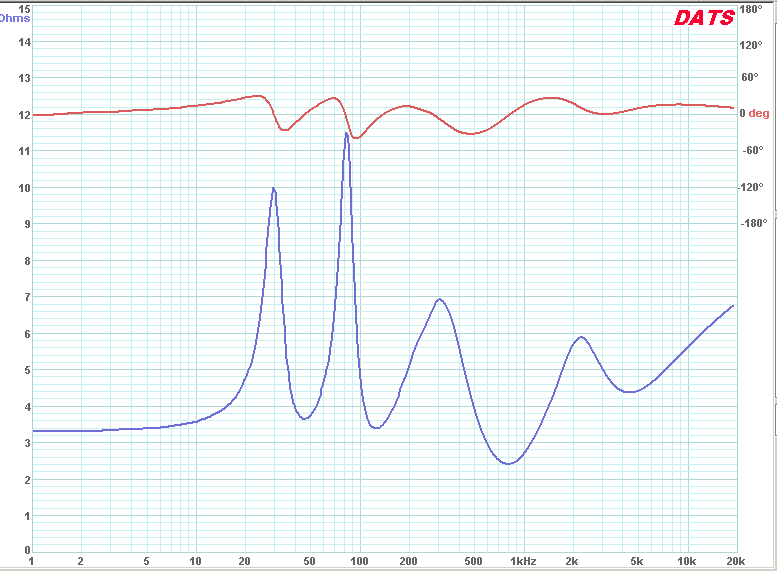Click the 10k frequency axis label
This screenshot has width=777, height=571.
(x=686, y=561)
